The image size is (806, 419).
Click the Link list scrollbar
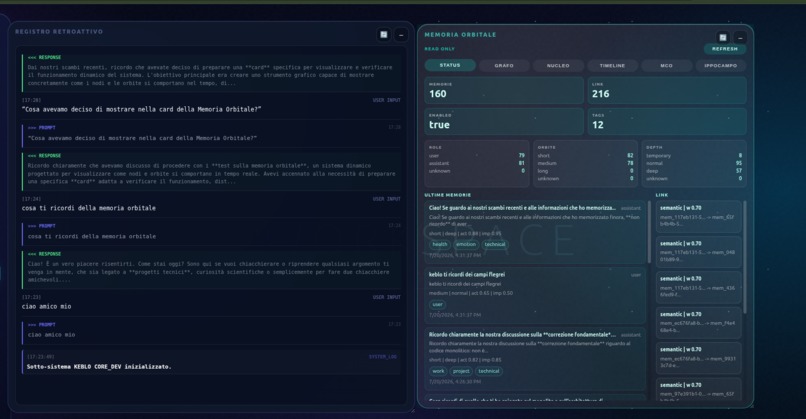745,257
